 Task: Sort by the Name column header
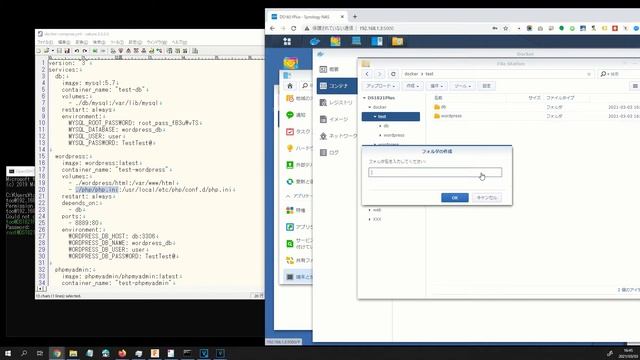438,98
